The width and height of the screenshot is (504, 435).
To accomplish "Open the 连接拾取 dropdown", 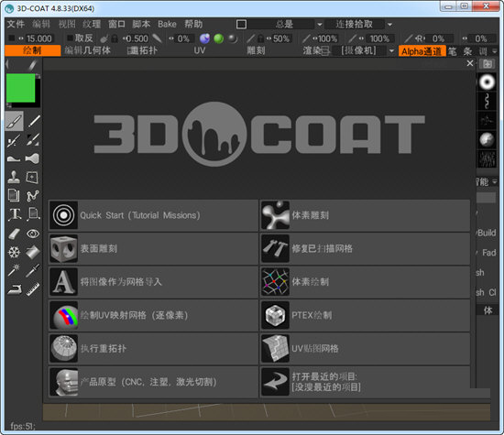I will click(389, 25).
